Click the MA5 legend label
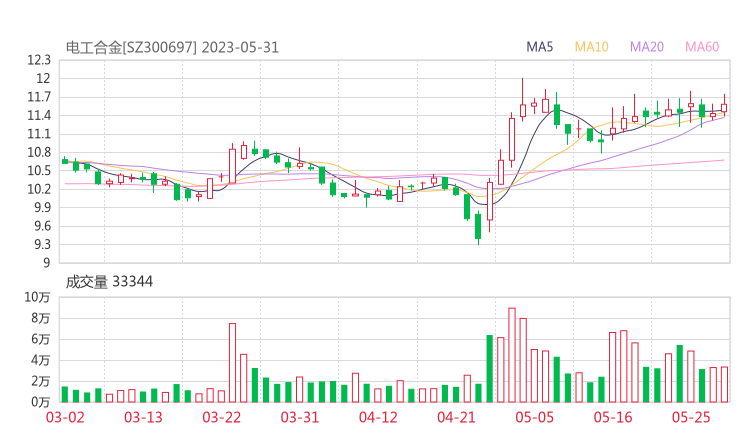740x440 pixels. (539, 47)
